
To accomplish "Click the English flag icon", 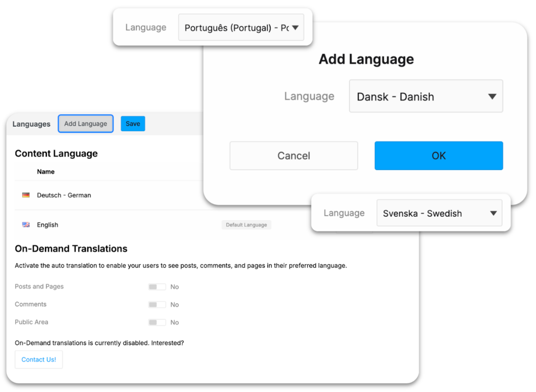I will click(x=26, y=225).
